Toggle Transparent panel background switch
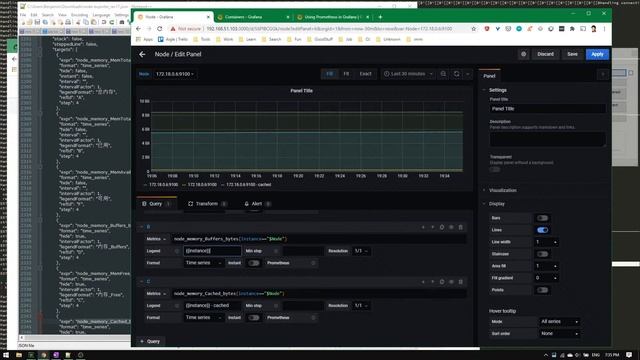Screen dimensions: 640x360 495,169
